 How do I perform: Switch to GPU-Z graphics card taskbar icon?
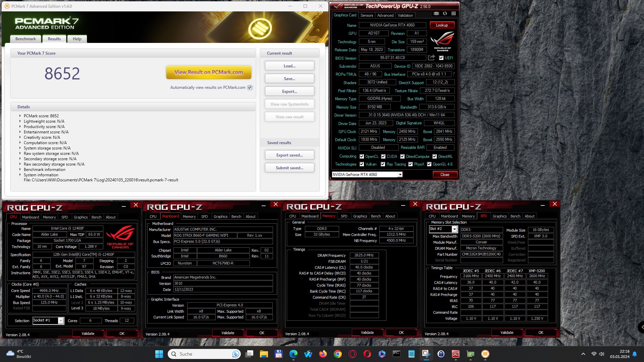[470, 354]
